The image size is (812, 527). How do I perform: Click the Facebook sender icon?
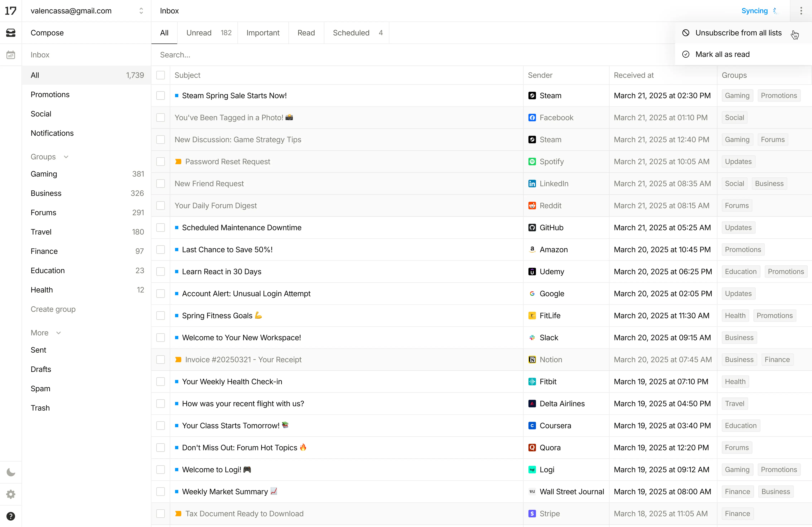(532, 118)
